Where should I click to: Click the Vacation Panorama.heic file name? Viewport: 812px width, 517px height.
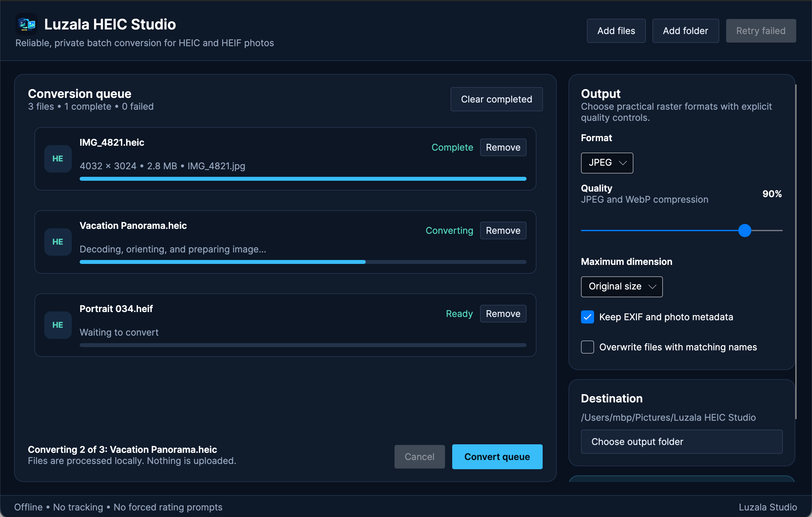133,226
